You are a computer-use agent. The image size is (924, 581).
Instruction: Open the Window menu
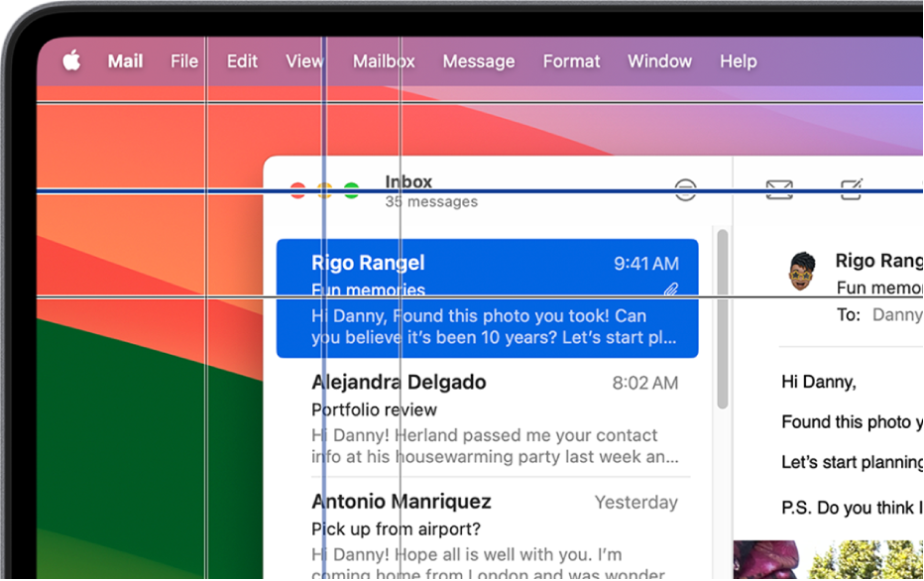(x=659, y=61)
